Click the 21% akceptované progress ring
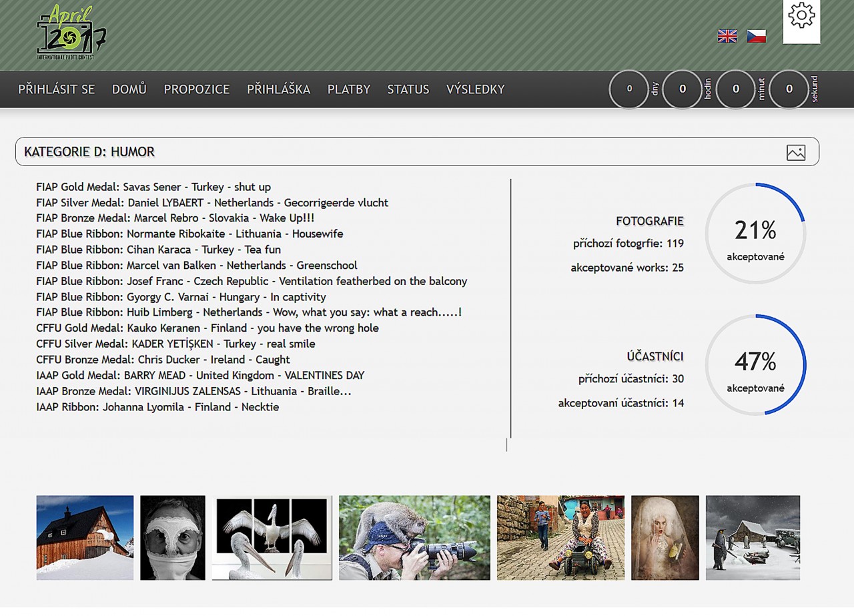The image size is (854, 616). point(755,234)
